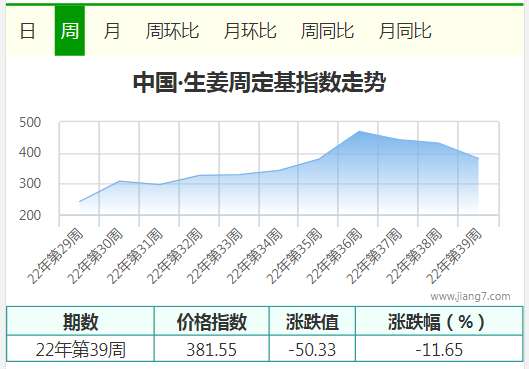
Task: Open the 月环比 tab
Action: (250, 31)
